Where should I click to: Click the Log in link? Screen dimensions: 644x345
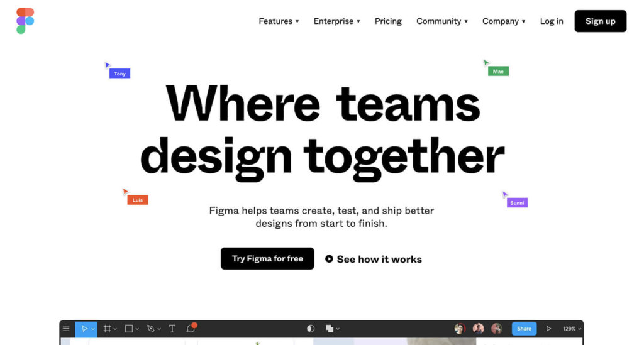coord(552,21)
